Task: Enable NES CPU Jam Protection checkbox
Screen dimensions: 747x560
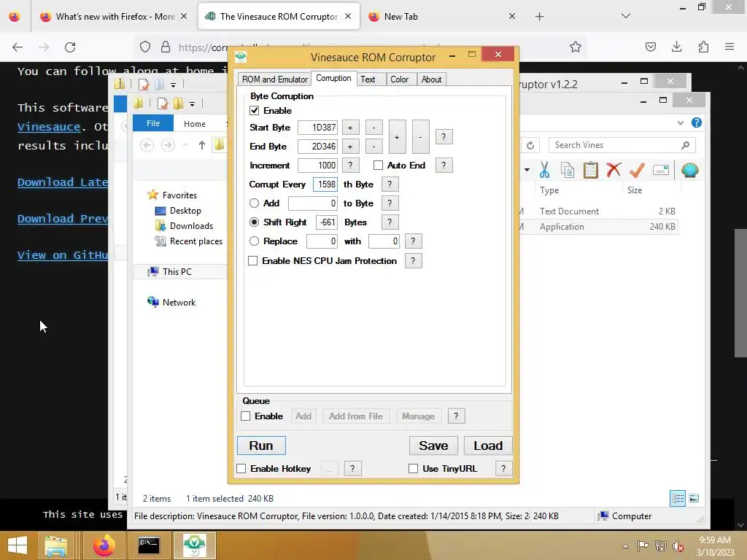Action: (x=253, y=261)
